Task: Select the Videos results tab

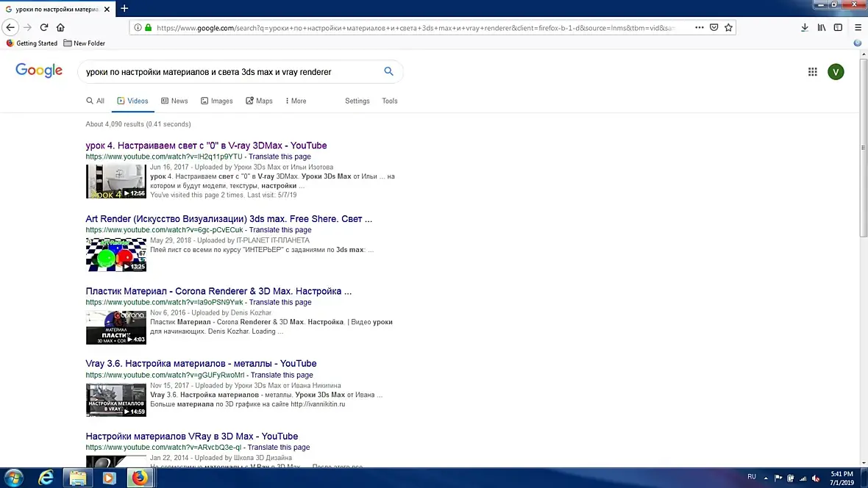Action: click(133, 101)
